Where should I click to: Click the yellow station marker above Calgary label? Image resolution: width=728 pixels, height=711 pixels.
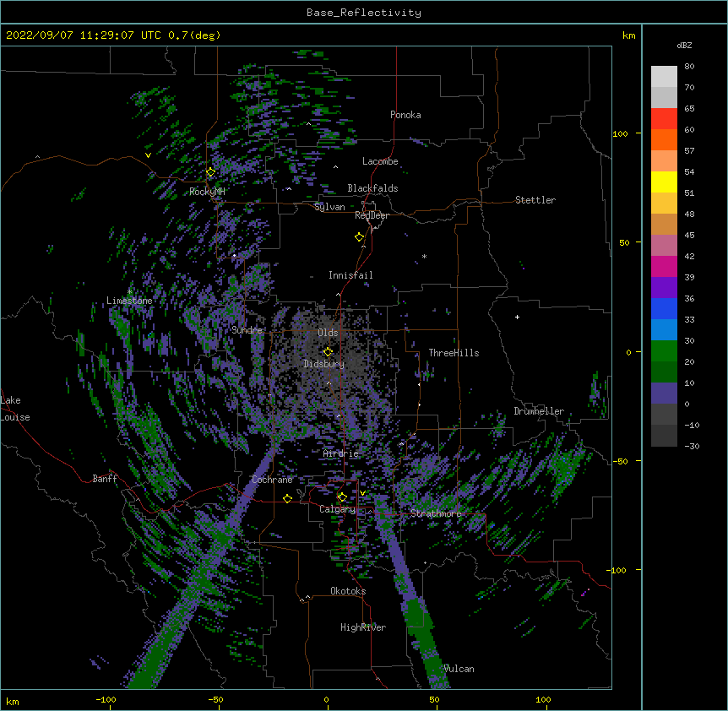pyautogui.click(x=342, y=497)
